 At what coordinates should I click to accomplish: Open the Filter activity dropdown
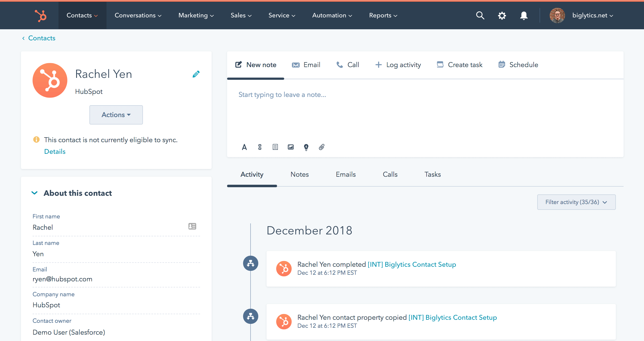pos(576,202)
